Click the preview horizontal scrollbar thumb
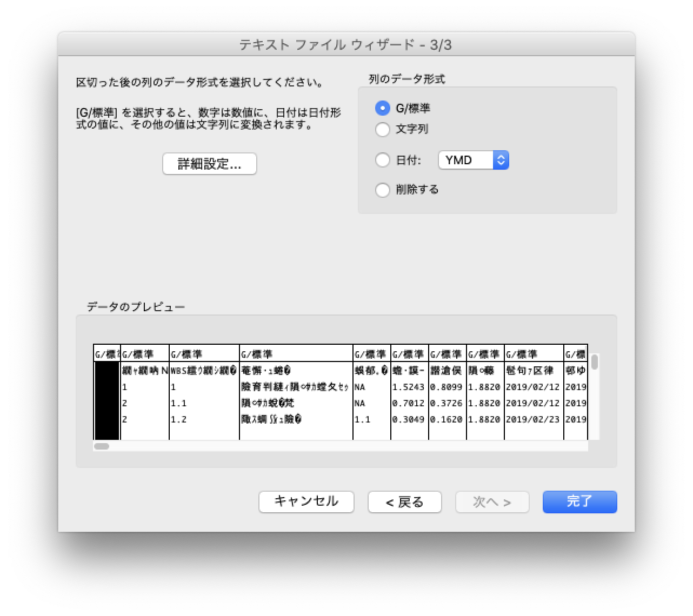 pos(102,446)
